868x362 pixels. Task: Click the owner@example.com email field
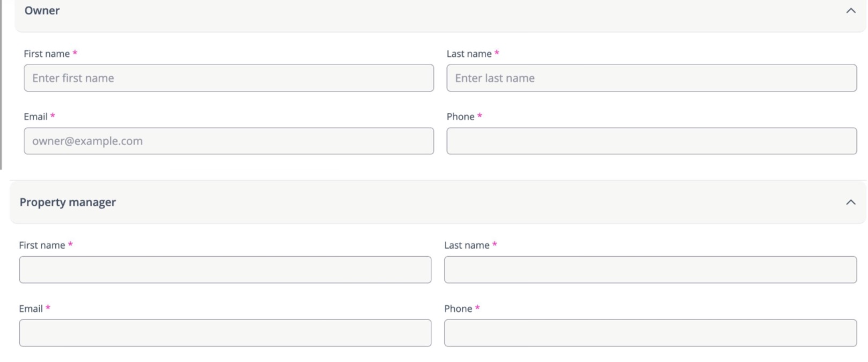pyautogui.click(x=229, y=141)
